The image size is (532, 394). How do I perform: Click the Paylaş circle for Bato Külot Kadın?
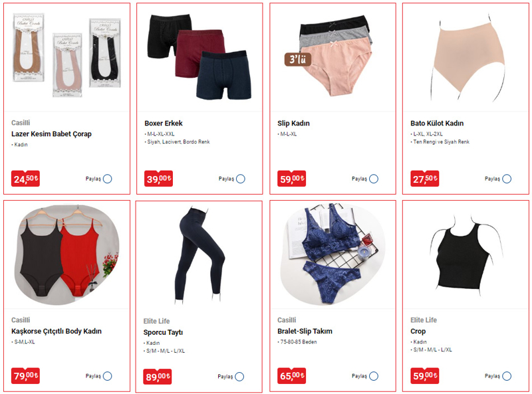coord(507,179)
